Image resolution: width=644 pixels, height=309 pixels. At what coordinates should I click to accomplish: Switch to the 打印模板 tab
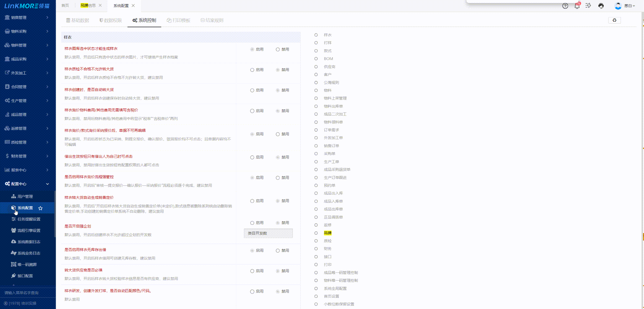tap(178, 20)
